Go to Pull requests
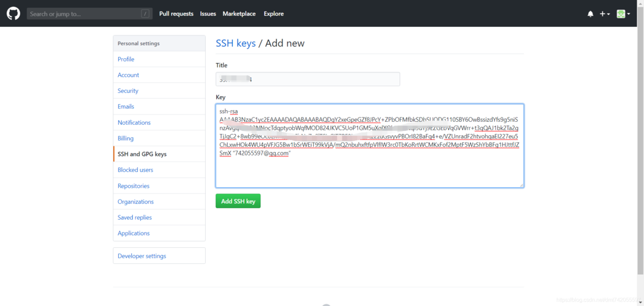This screenshot has width=644, height=306. tap(176, 13)
